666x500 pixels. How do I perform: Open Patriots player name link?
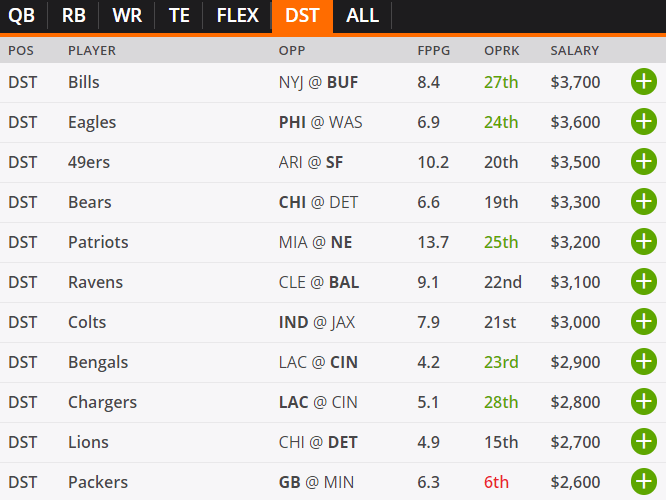(x=98, y=242)
